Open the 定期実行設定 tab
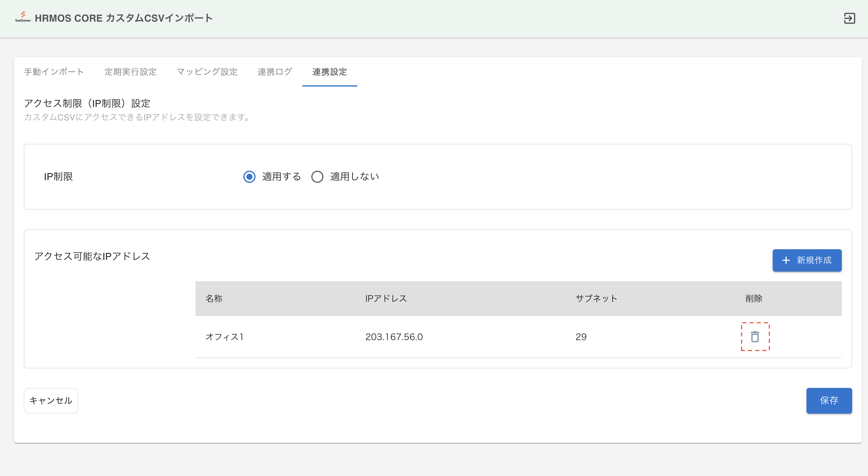The image size is (868, 476). [x=130, y=72]
